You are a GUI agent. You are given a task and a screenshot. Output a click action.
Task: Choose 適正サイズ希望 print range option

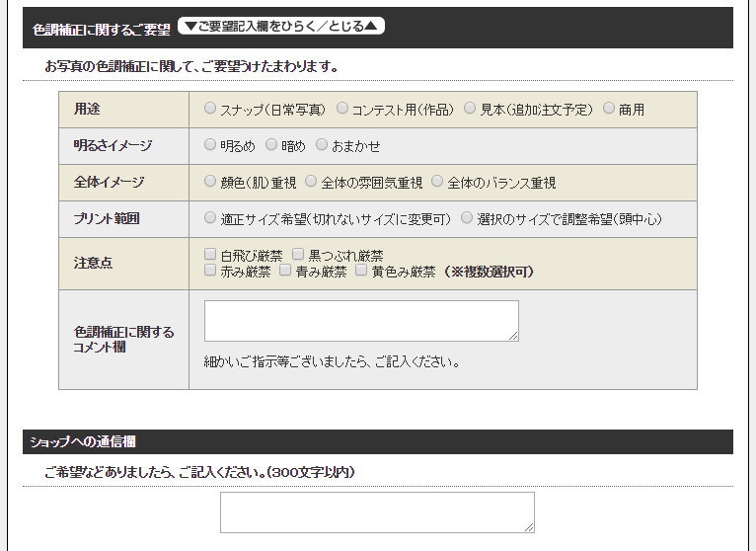click(x=210, y=217)
